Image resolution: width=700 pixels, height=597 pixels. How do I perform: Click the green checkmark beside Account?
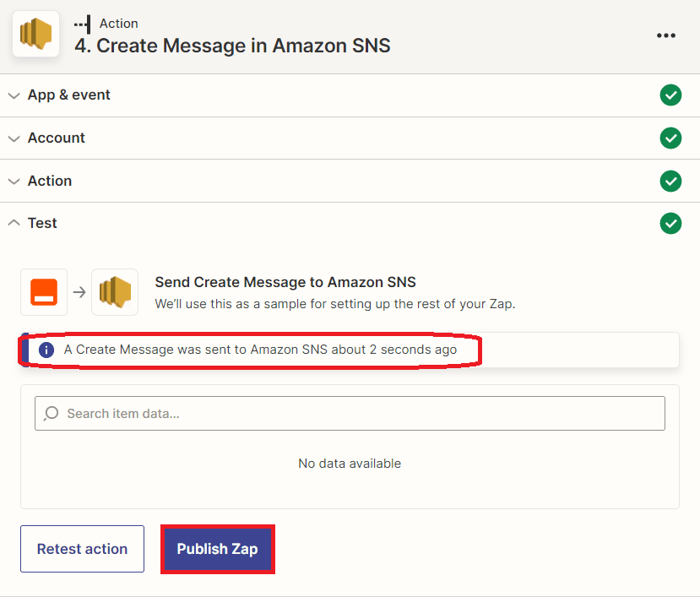(670, 138)
